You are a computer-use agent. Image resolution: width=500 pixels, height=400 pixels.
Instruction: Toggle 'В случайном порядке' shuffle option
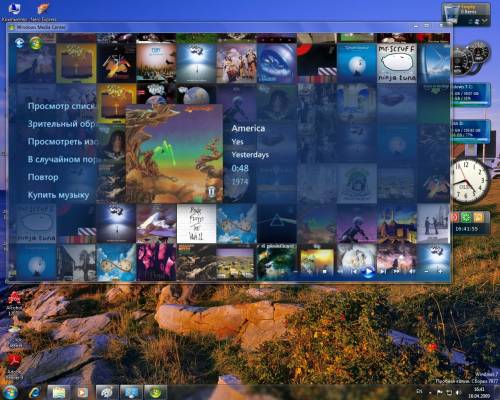pos(62,159)
